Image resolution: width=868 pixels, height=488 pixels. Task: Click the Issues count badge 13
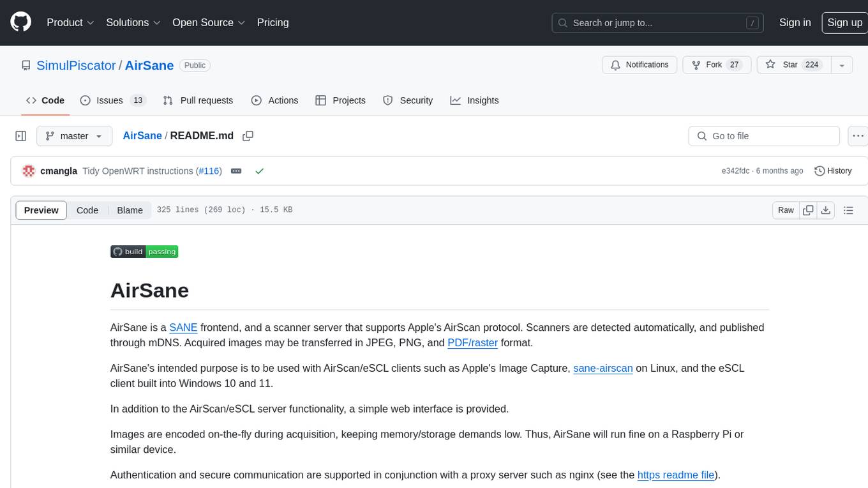tap(138, 100)
